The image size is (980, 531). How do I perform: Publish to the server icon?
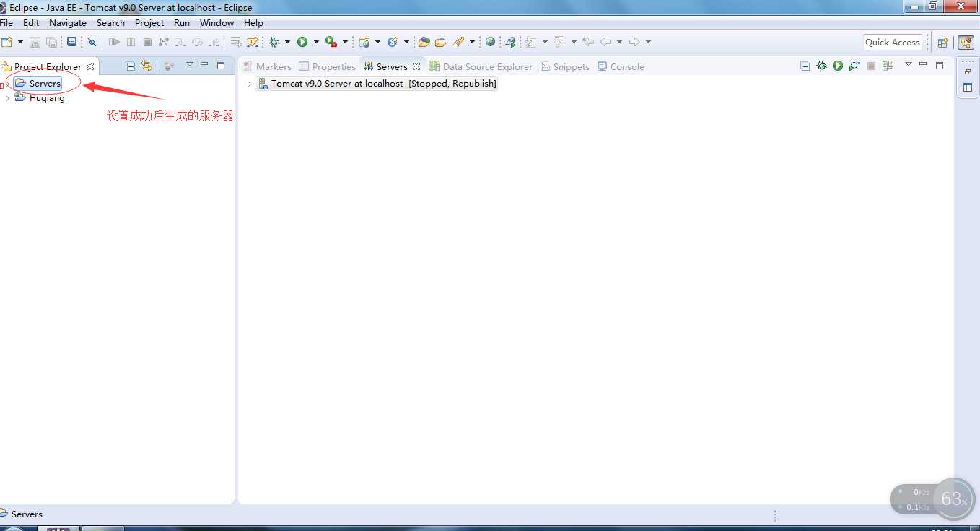[x=888, y=66]
